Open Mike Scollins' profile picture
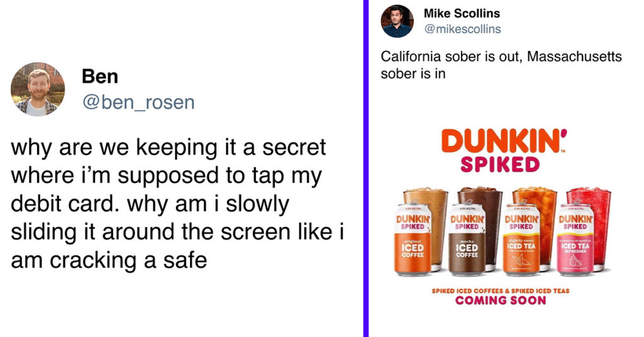The width and height of the screenshot is (644, 337). (x=397, y=21)
